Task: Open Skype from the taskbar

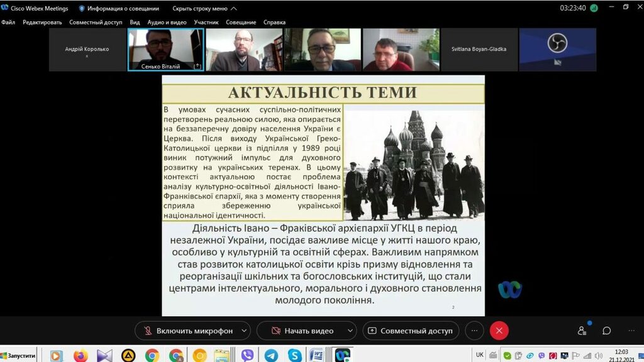Action: (x=294, y=356)
